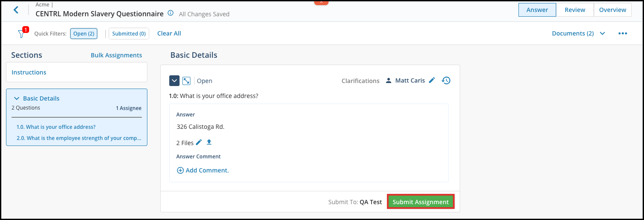The height and width of the screenshot is (220, 644).
Task: Expand the Documents (2) dropdown
Action: [x=578, y=33]
